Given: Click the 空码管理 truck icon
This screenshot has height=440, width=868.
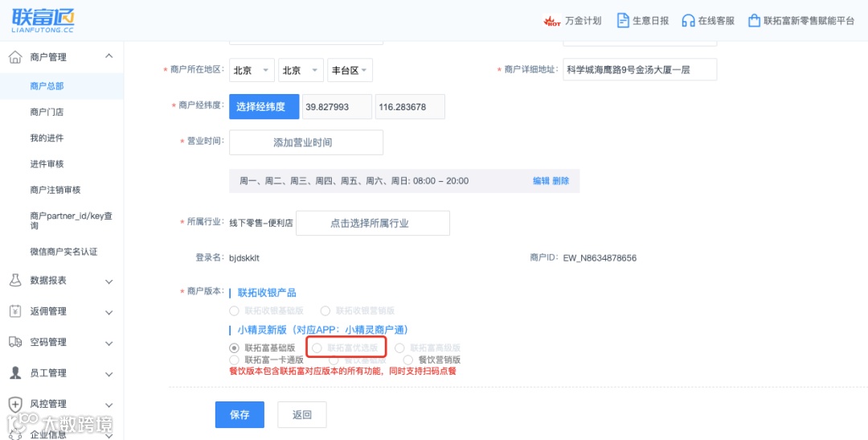Looking at the screenshot, I should (15, 342).
